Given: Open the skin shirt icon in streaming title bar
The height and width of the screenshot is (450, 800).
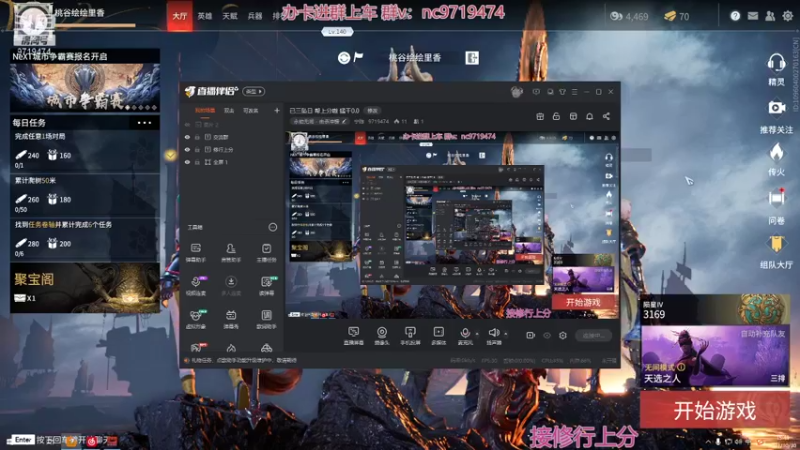Looking at the screenshot, I should [562, 92].
